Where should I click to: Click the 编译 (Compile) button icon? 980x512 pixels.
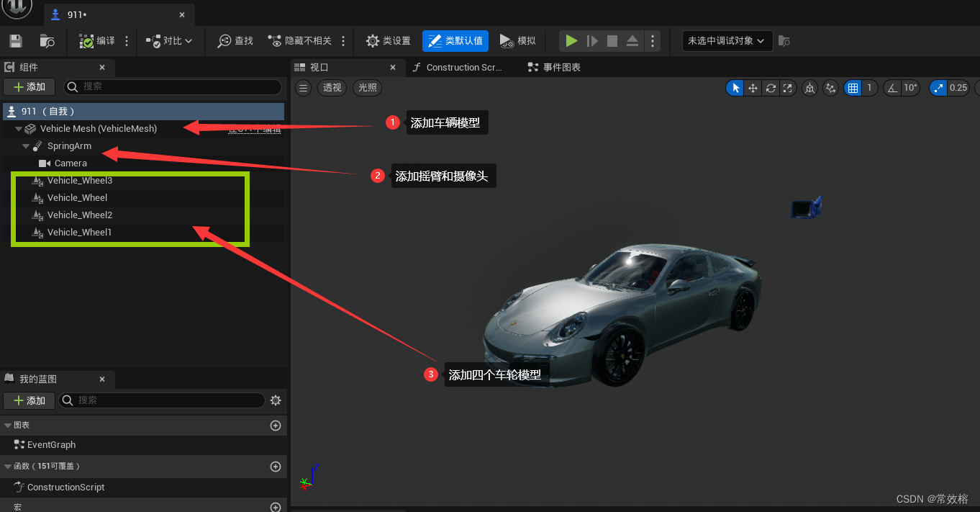(88, 40)
